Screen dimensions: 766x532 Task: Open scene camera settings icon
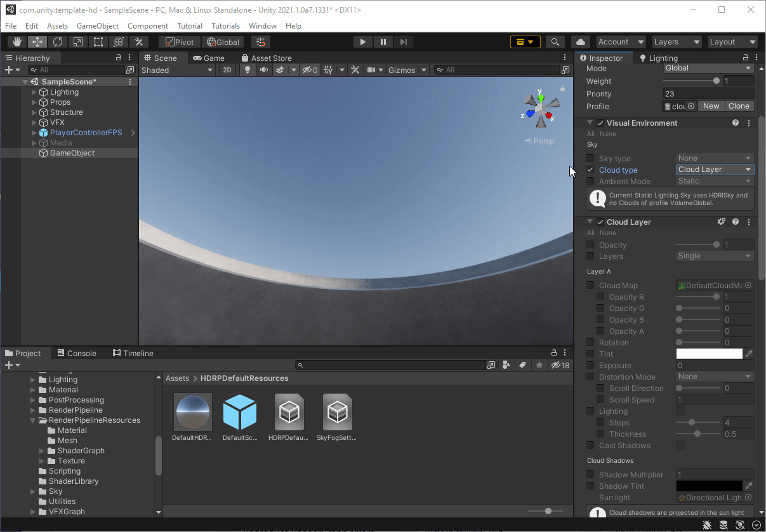point(372,70)
